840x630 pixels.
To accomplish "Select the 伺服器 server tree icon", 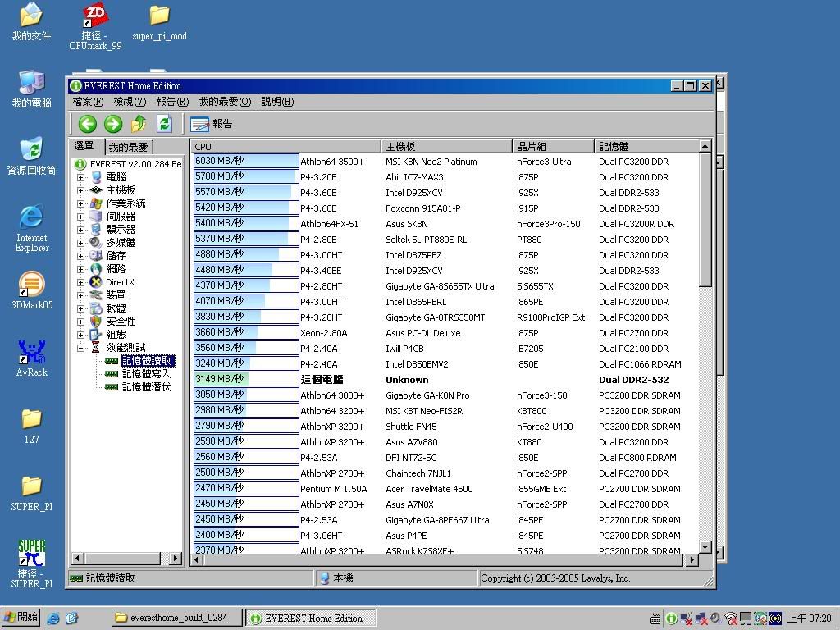I will (96, 217).
